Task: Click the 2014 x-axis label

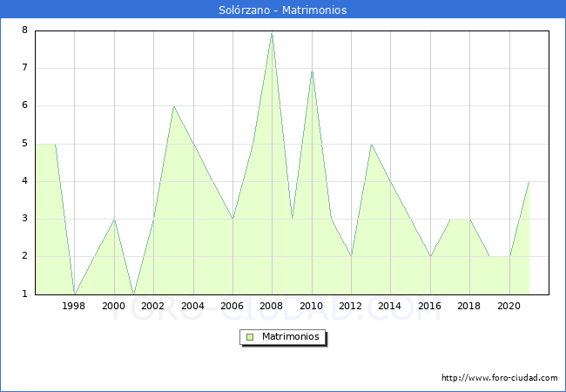Action: (x=389, y=306)
